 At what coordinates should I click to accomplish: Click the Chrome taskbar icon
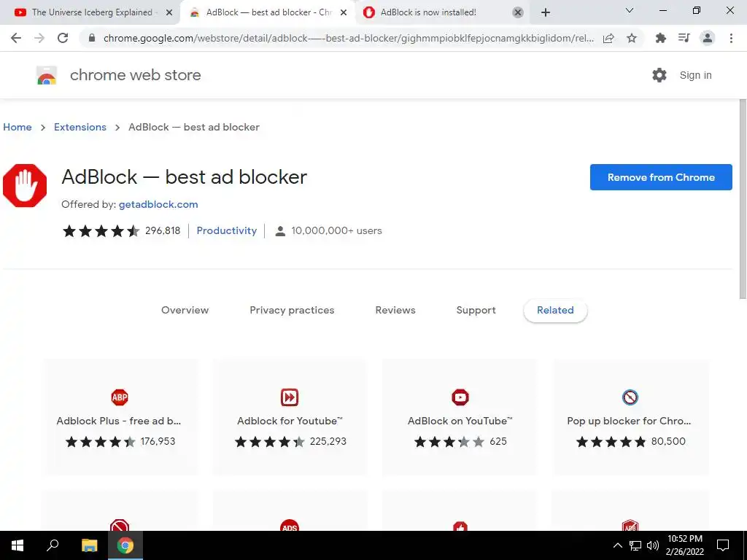(125, 545)
